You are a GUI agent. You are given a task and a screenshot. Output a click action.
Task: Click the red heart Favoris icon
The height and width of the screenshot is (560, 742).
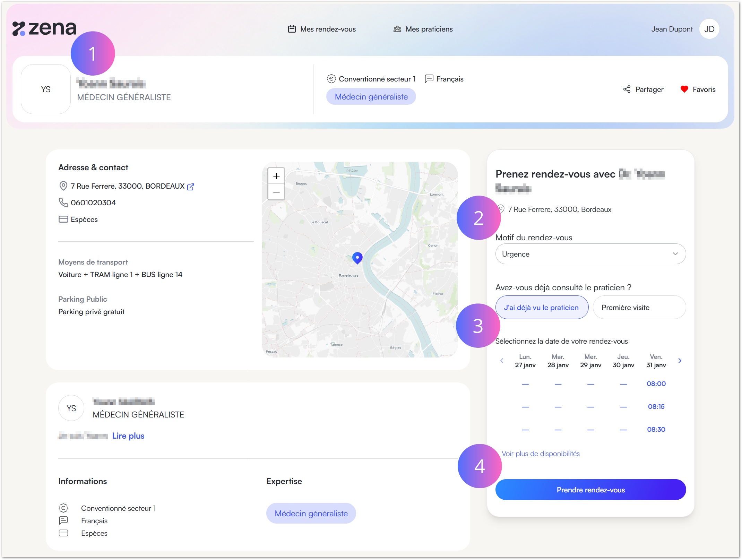click(684, 89)
